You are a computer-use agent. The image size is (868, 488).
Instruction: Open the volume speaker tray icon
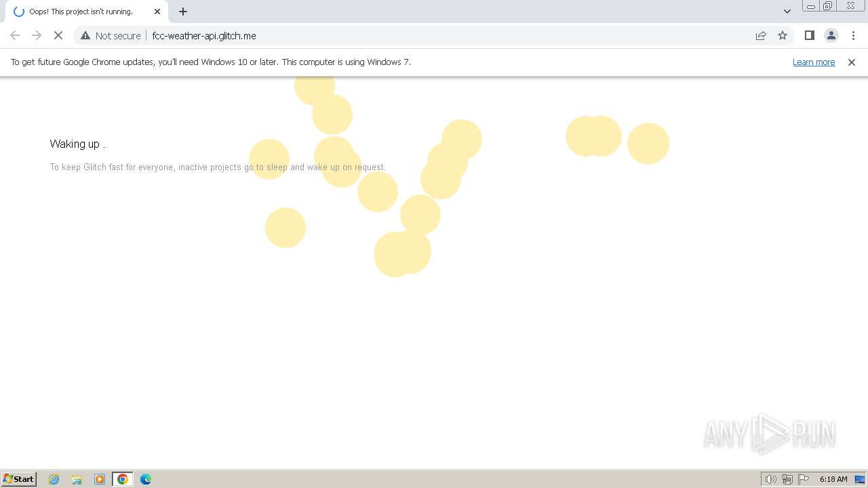(x=770, y=479)
